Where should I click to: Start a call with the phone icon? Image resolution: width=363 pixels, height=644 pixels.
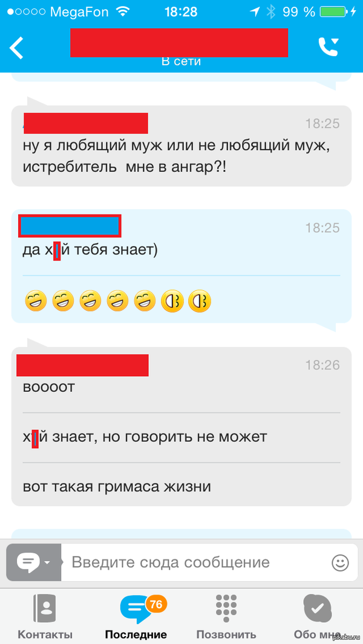coord(329,47)
